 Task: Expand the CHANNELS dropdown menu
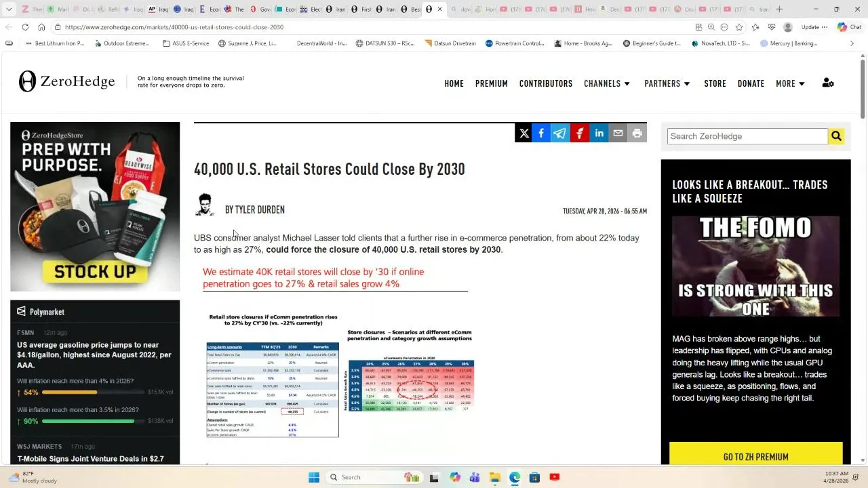pos(607,83)
